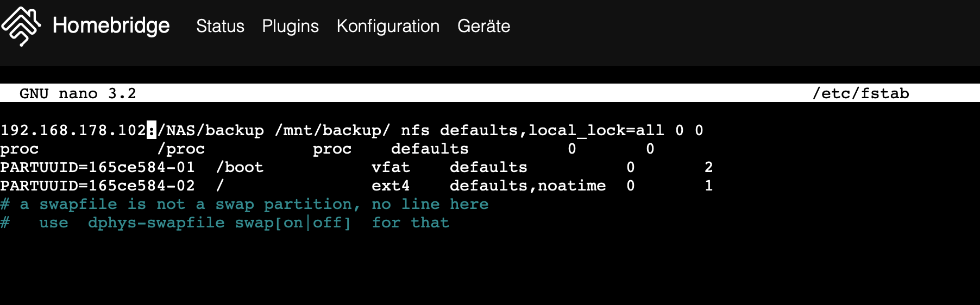Click the nfs filesystem type
Viewport: 980px width, 305px height.
tap(415, 130)
